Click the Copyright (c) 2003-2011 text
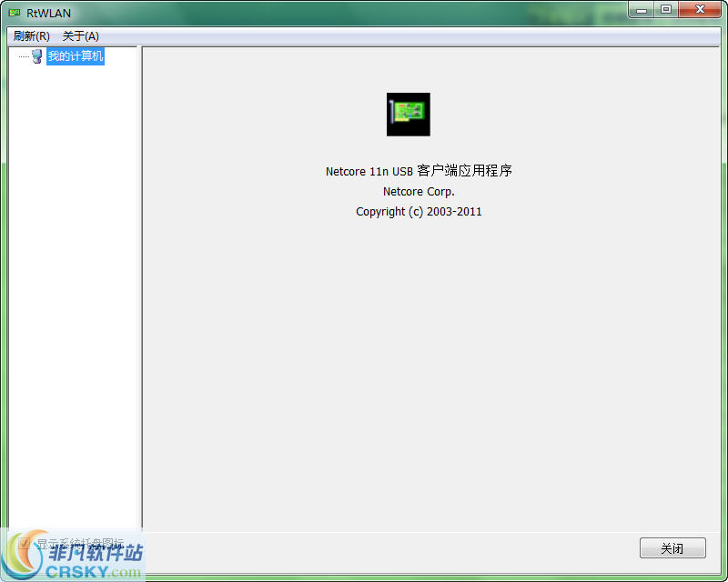The image size is (728, 582). pos(419,212)
